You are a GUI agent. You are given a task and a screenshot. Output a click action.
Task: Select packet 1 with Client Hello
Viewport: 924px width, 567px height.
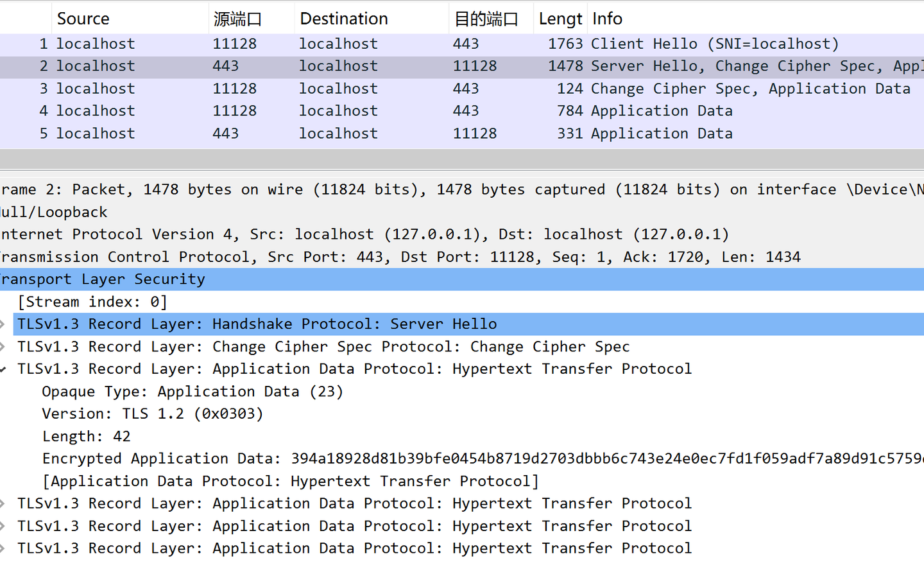[x=257, y=43]
